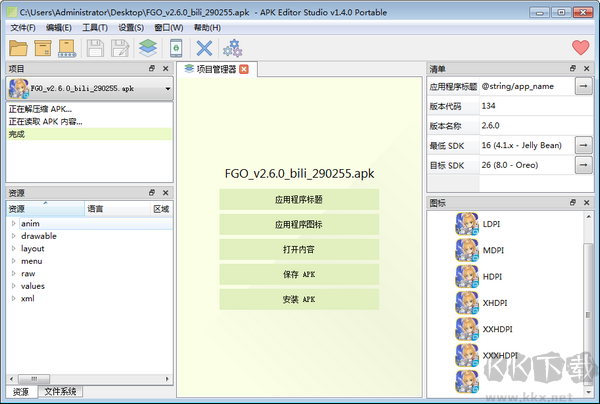Click the box archive toolbar icon
The width and height of the screenshot is (600, 404).
[x=43, y=48]
